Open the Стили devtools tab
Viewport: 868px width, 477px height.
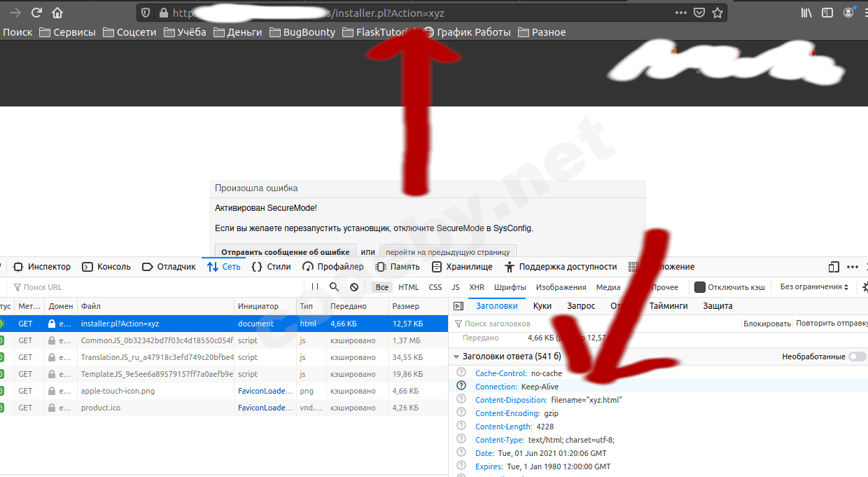point(271,267)
